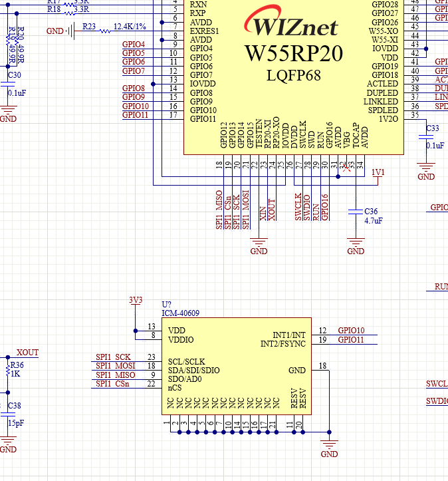Image resolution: width=448 pixels, height=481 pixels.
Task: Select the junction dot on pin 31 wire
Action: 338,176
